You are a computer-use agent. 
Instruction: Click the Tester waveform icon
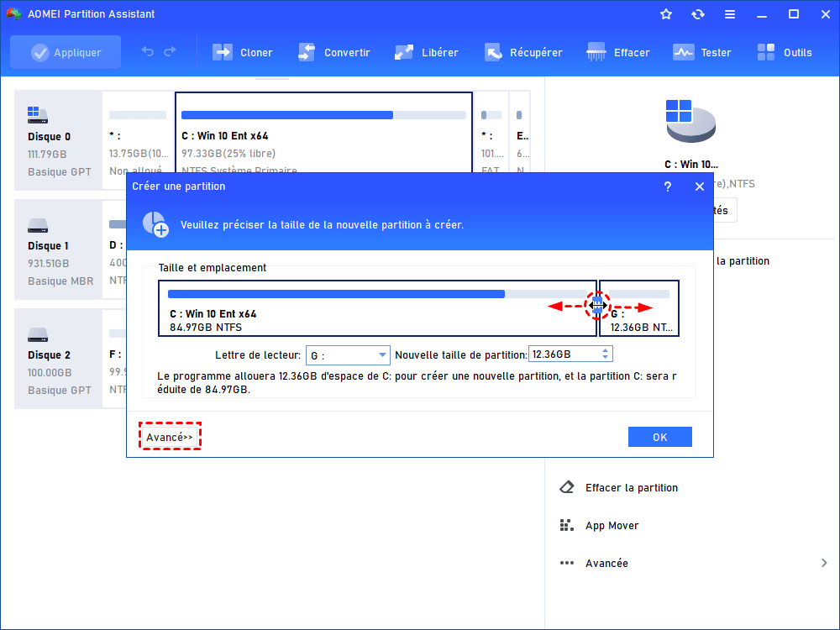pyautogui.click(x=683, y=52)
